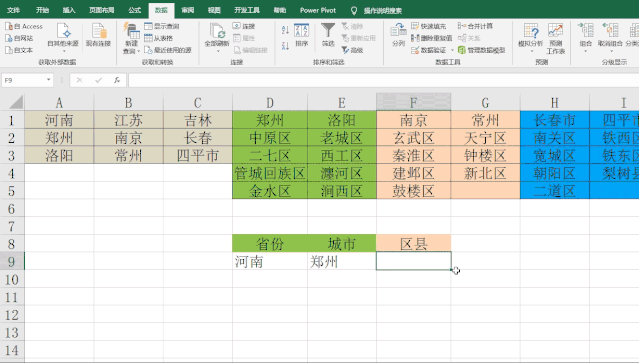Switch to the 审阅 tab

[187, 10]
